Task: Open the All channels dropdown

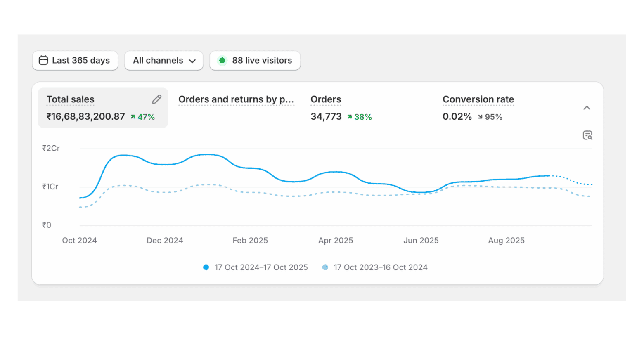Action: point(163,60)
